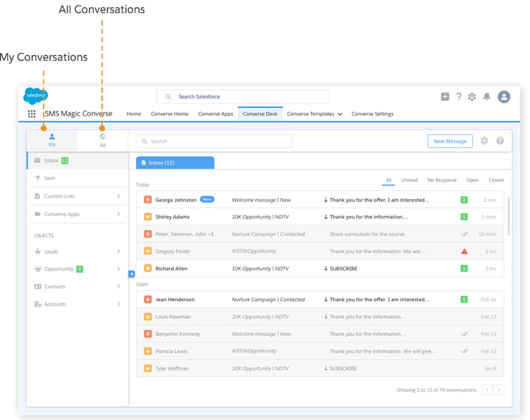Click Benjamin Kennedy's lead star icon
This screenshot has width=530, height=420.
tap(148, 334)
